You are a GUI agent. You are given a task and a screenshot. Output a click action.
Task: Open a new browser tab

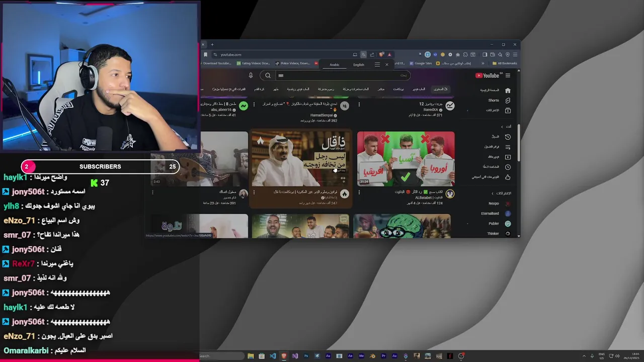tap(212, 45)
